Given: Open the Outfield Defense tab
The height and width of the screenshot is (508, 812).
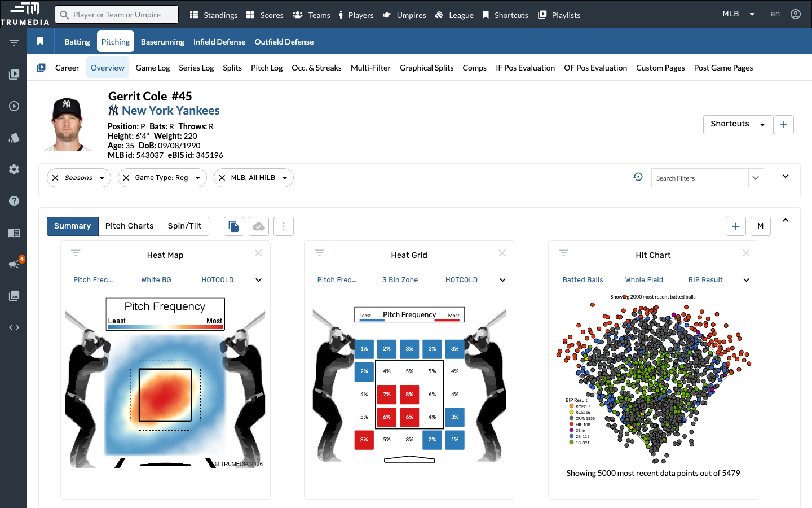Looking at the screenshot, I should point(284,42).
